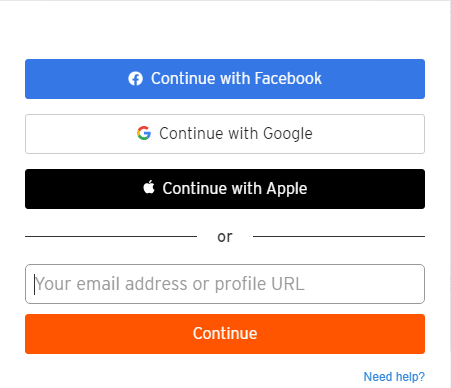451x388 pixels.
Task: Click the Google G logo icon
Action: pyautogui.click(x=144, y=133)
